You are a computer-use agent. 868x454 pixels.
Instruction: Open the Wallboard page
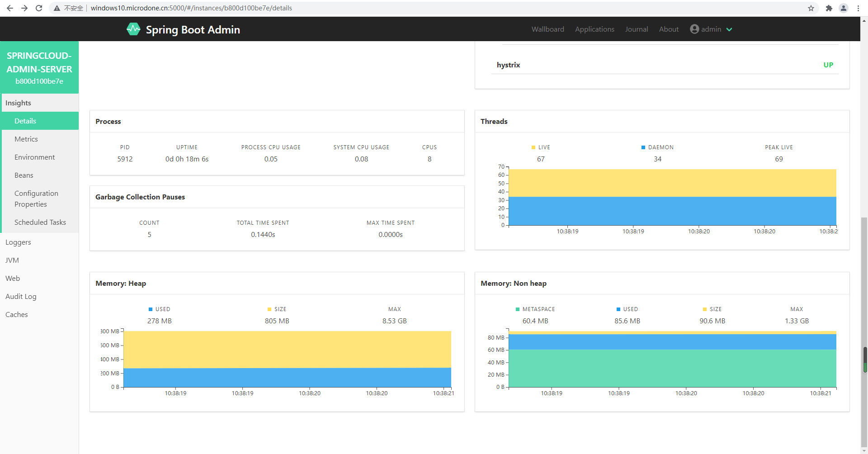547,29
